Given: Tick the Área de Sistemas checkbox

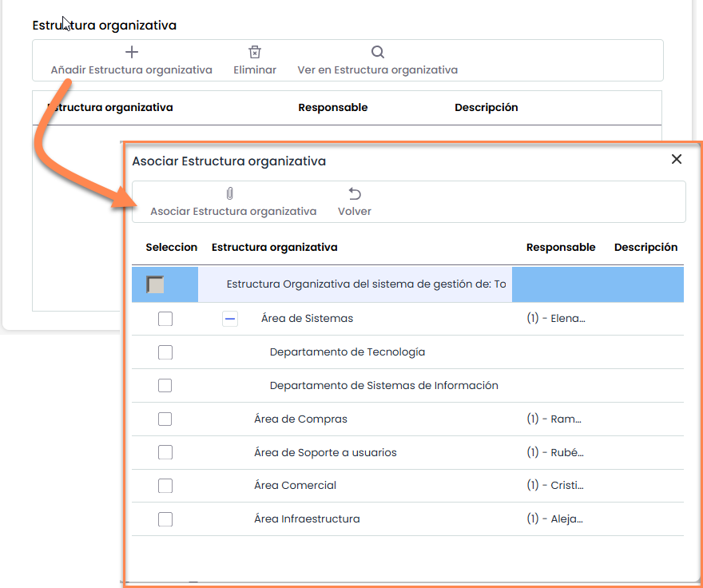Looking at the screenshot, I should pyautogui.click(x=165, y=319).
